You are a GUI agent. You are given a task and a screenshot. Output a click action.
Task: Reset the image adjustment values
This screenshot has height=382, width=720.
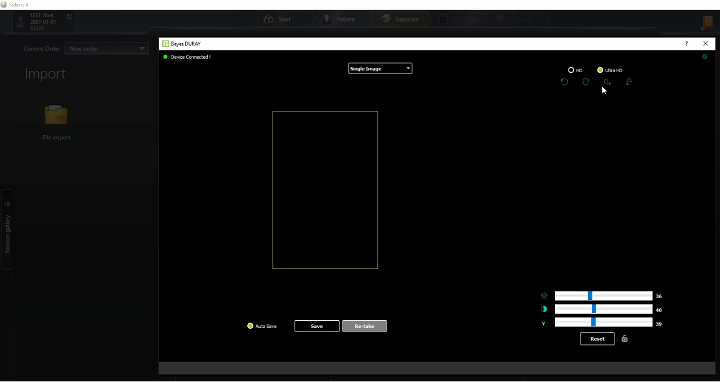pyautogui.click(x=597, y=339)
